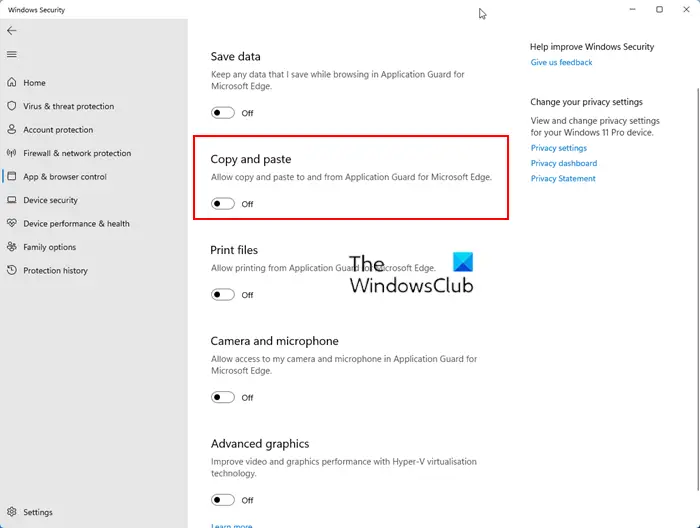700x528 pixels.
Task: Open the Privacy Statement link
Action: pos(563,179)
